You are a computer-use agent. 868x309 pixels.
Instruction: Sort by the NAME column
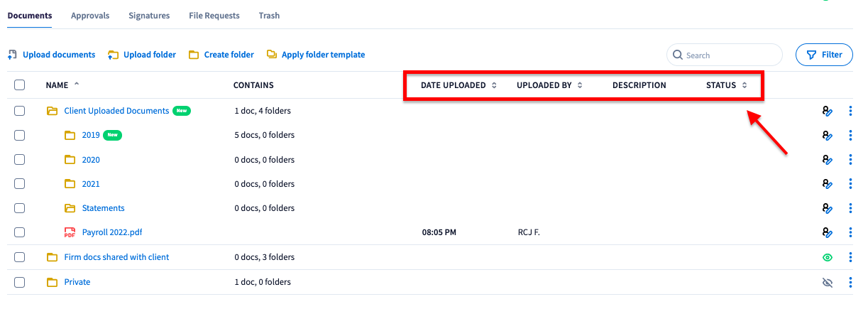pyautogui.click(x=62, y=85)
